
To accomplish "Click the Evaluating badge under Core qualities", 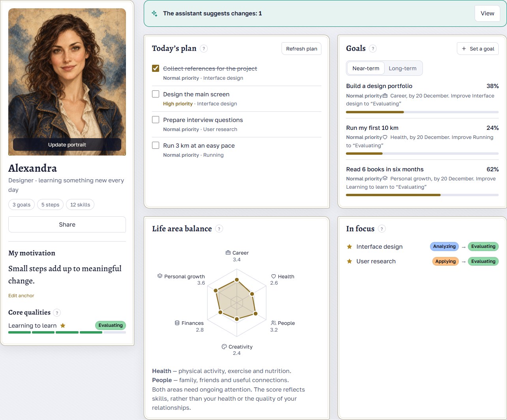I will tap(111, 325).
